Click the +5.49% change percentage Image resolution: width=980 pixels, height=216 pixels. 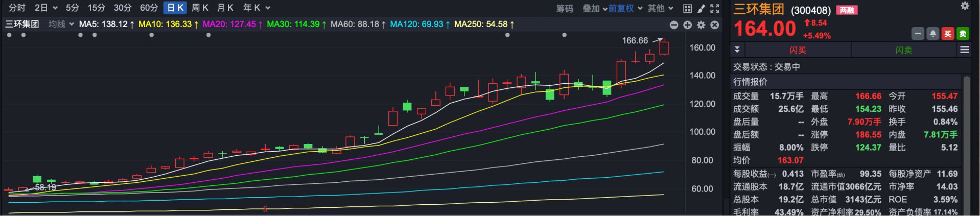coord(817,36)
